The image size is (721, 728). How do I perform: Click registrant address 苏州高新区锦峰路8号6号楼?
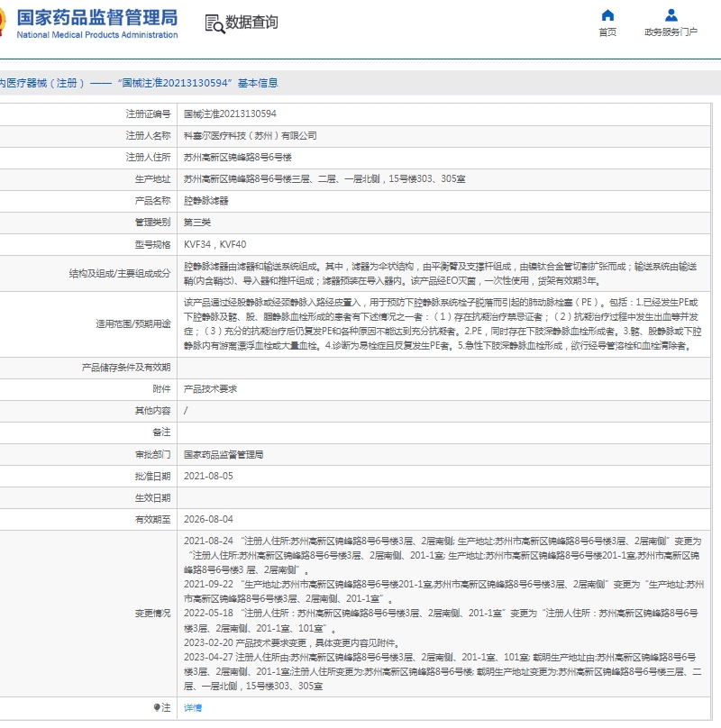237,158
